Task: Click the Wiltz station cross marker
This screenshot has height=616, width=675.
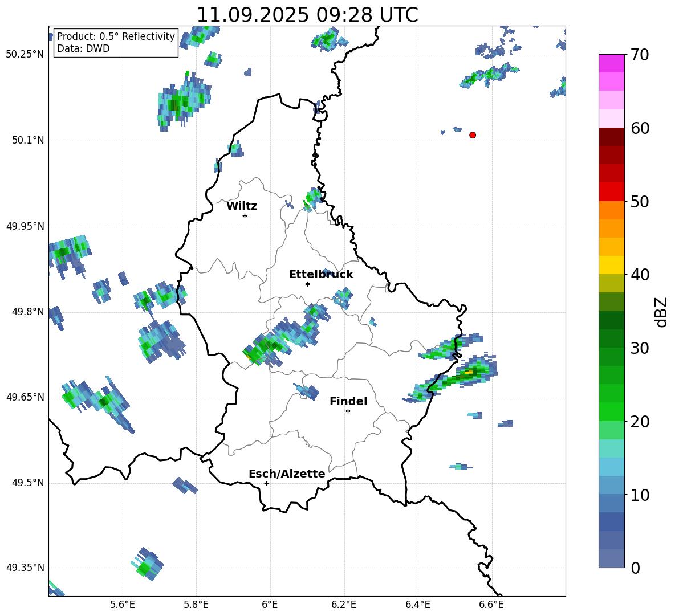Action: point(245,215)
